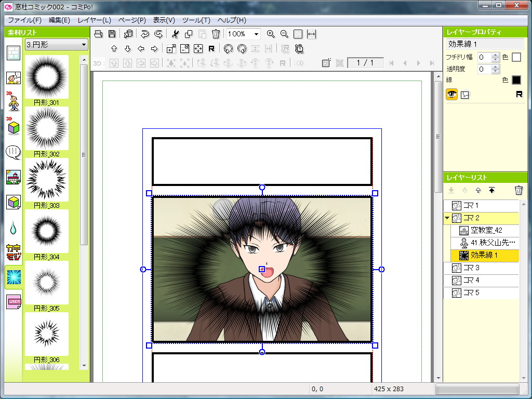Cut selection with the scissors icon
Screen dimensions: 532x399
[175, 34]
